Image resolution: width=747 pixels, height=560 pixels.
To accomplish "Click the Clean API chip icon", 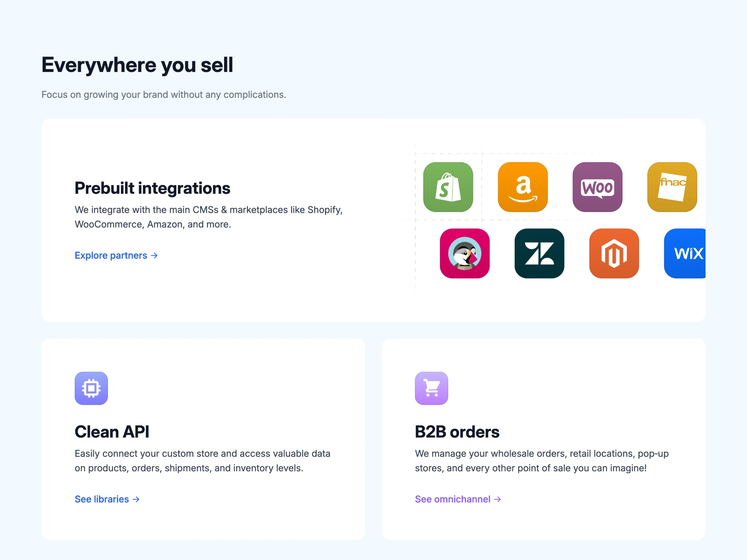I will (x=91, y=388).
